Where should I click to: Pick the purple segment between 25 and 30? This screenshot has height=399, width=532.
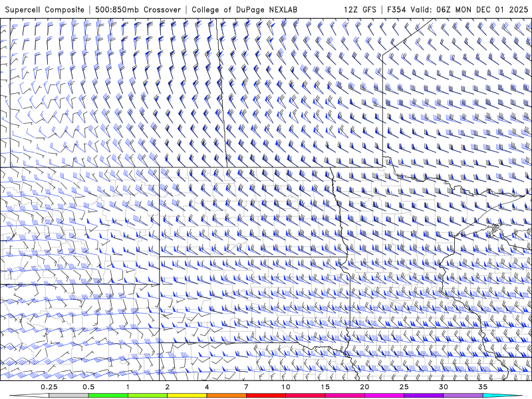(x=424, y=396)
